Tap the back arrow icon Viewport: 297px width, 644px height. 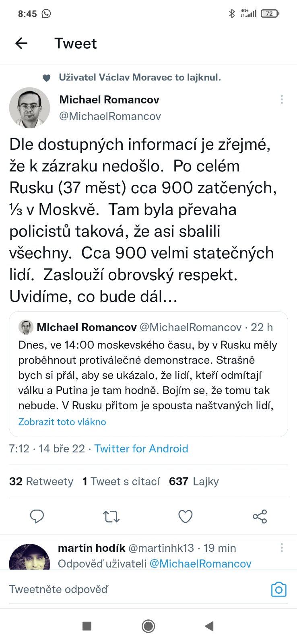click(21, 43)
